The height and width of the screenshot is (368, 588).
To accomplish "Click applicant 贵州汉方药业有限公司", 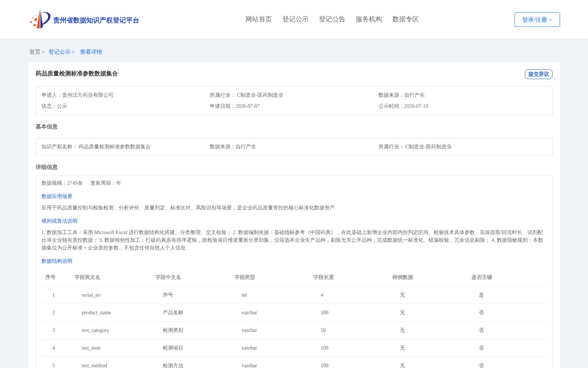I will (88, 95).
